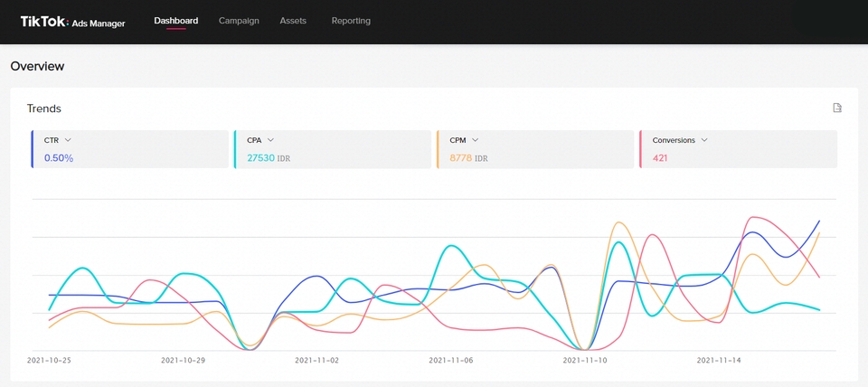The image size is (868, 387).
Task: Expand the CPA metric dropdown arrow
Action: pos(270,140)
